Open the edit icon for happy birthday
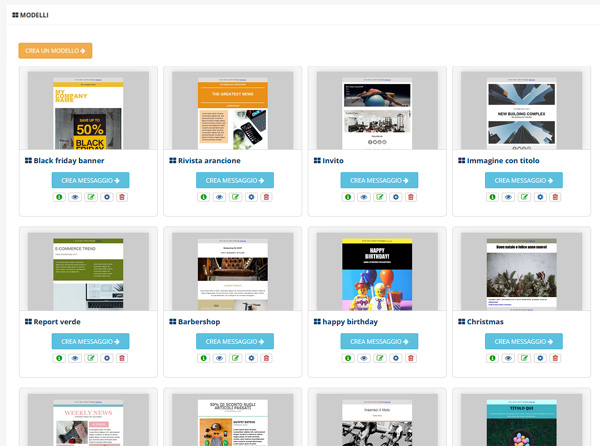Screen dimensions: 600x446 click(380, 358)
